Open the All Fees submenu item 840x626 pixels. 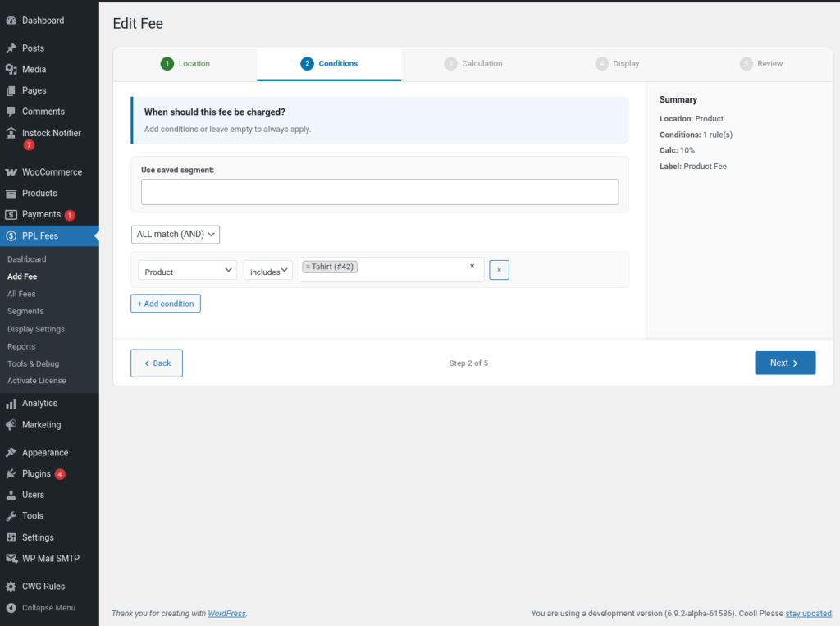click(x=21, y=294)
